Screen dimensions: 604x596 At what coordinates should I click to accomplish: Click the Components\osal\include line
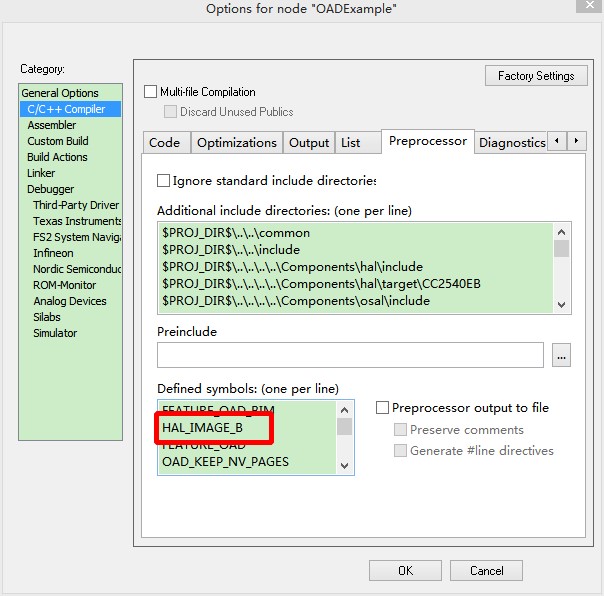tap(295, 301)
